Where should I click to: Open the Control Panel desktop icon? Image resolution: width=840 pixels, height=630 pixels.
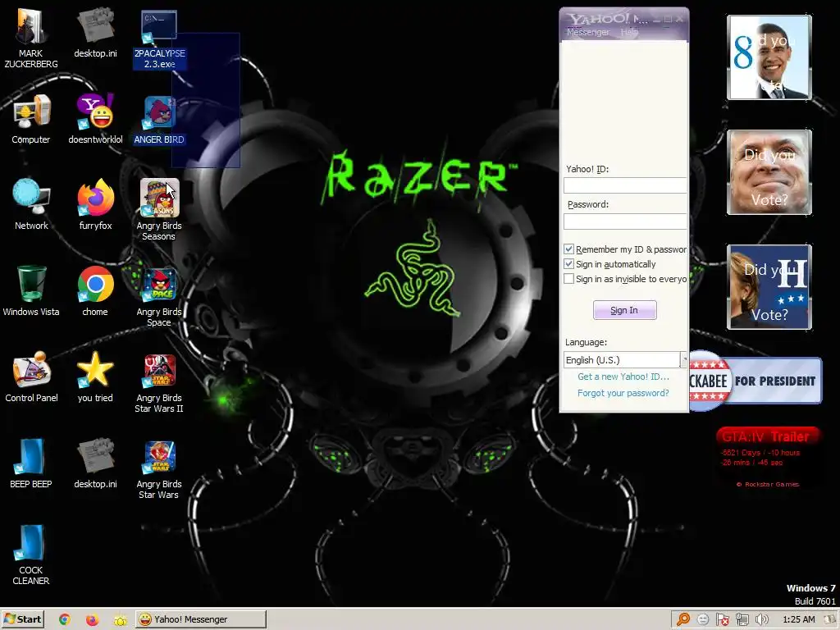pyautogui.click(x=31, y=377)
